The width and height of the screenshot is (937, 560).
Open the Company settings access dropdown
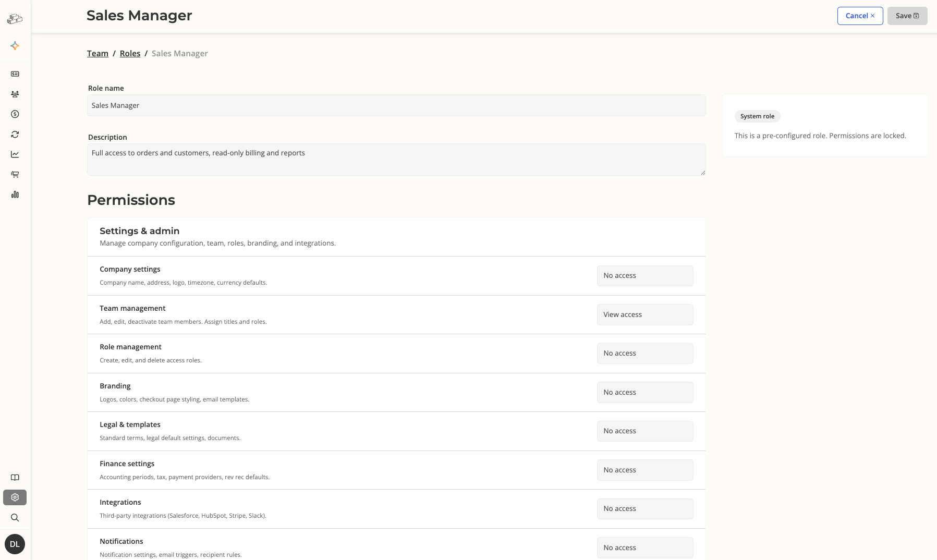tap(645, 276)
